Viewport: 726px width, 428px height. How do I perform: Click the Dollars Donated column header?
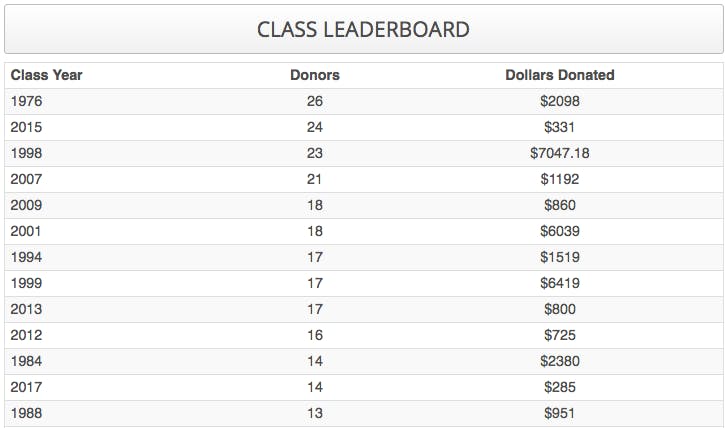point(560,75)
